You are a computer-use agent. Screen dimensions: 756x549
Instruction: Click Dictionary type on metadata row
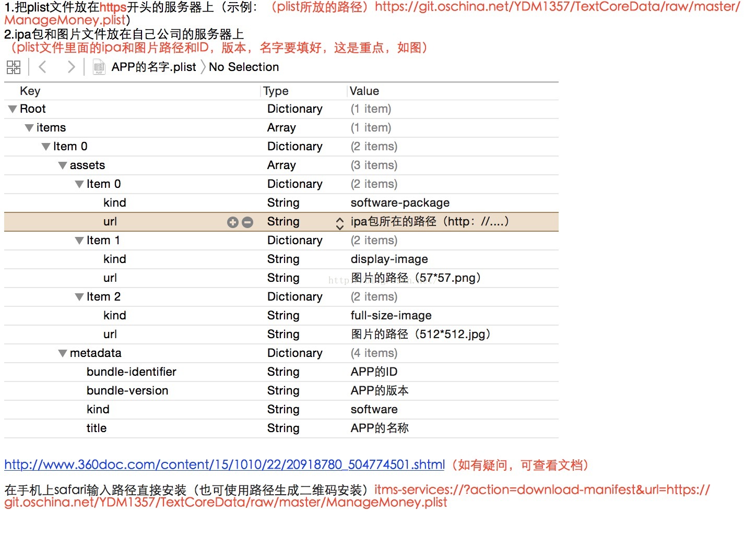[295, 353]
